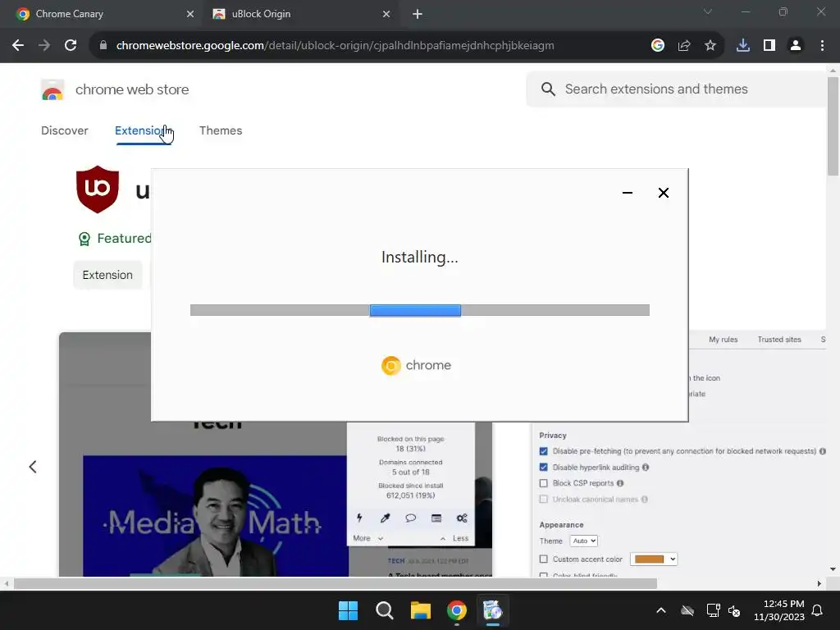The width and height of the screenshot is (840, 630).
Task: Reload the current page
Action: [71, 46]
